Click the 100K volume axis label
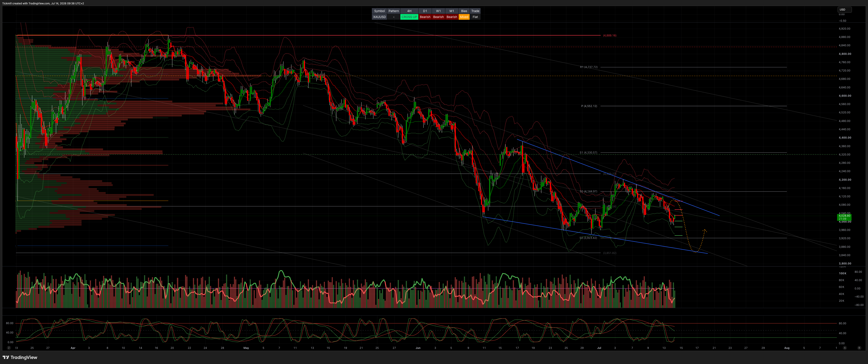The height and width of the screenshot is (364, 868). 842,273
